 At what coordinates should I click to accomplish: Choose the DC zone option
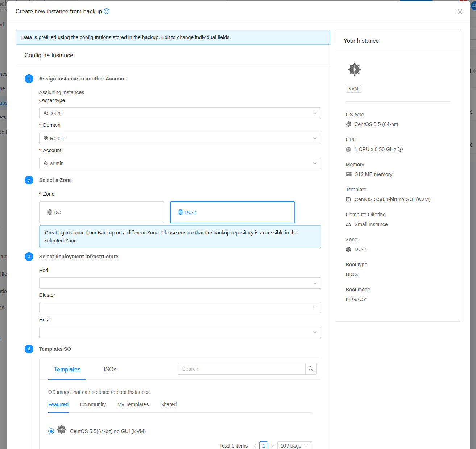[102, 212]
